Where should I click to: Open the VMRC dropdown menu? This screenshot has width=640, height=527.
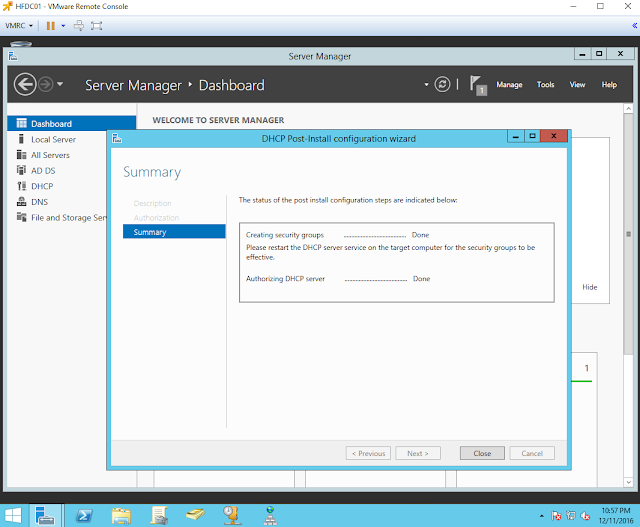pyautogui.click(x=19, y=25)
